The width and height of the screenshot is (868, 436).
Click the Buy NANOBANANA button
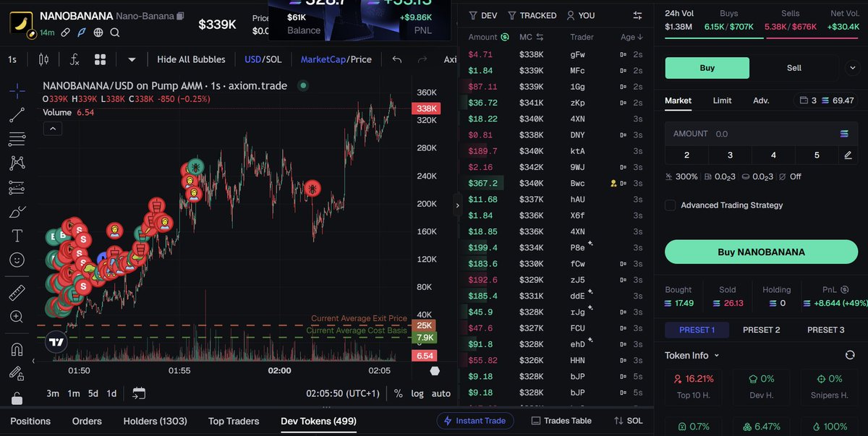coord(761,252)
